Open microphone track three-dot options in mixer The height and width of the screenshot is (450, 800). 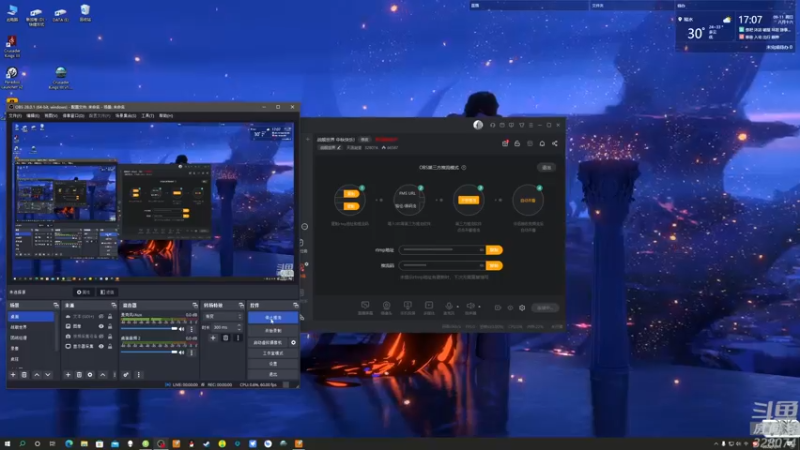click(x=191, y=329)
